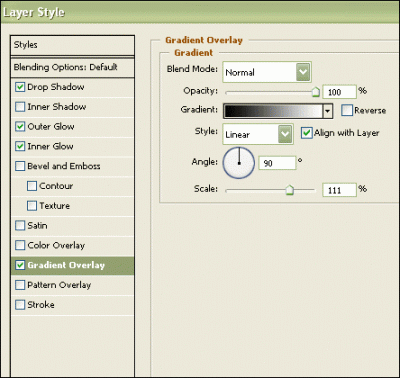400x378 pixels.
Task: Enable the Satin checkbox
Action: pos(20,226)
